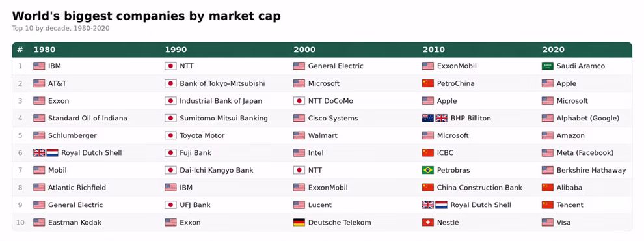Select the 1980 column header
Image resolution: width=644 pixels, height=241 pixels.
pyautogui.click(x=45, y=50)
